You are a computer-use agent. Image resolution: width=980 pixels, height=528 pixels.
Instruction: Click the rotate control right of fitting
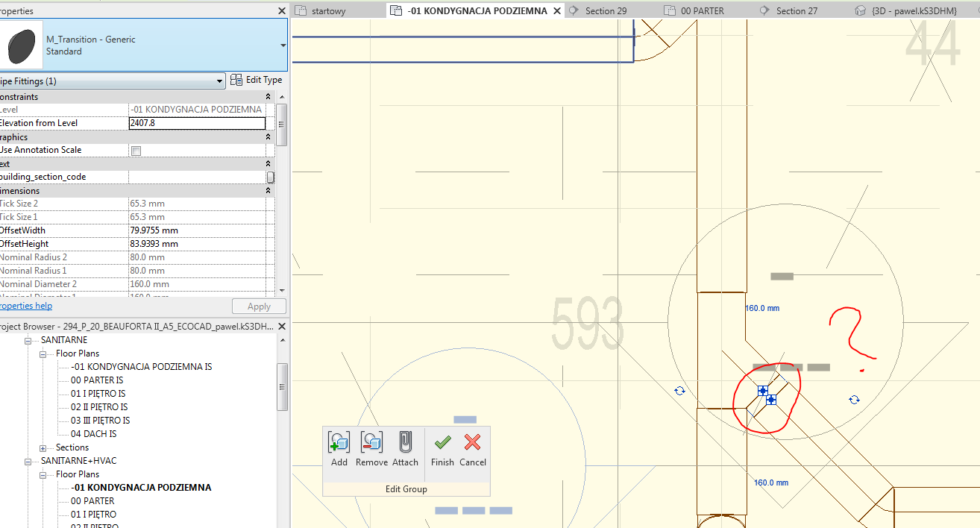pyautogui.click(x=855, y=400)
